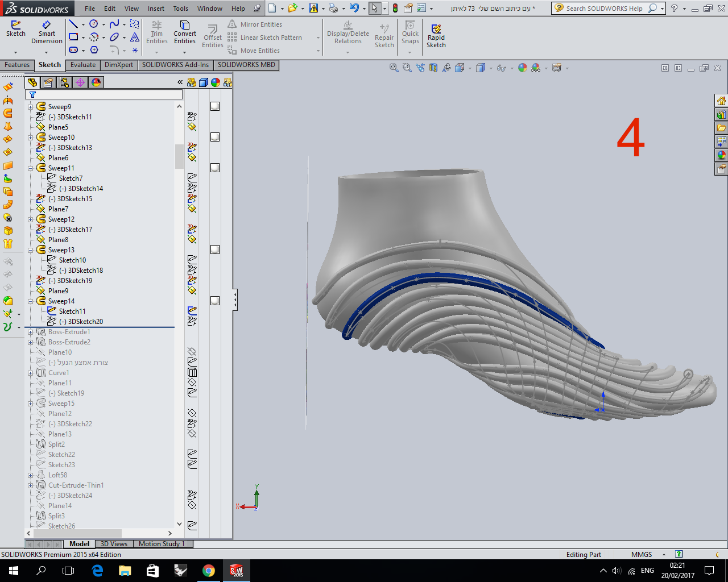The height and width of the screenshot is (582, 728).
Task: Click the Zoom to Area icon
Action: (407, 68)
